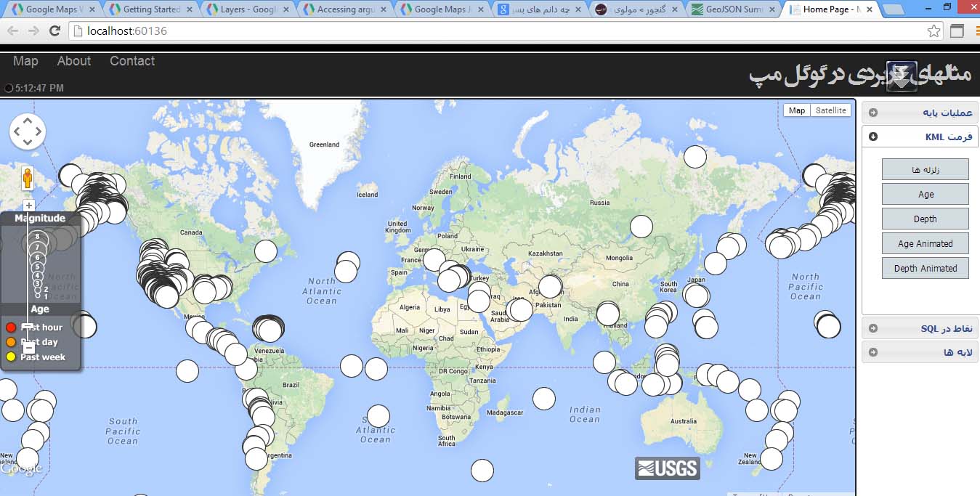Click the map zoom in plus button
The width and height of the screenshot is (980, 496).
[29, 206]
